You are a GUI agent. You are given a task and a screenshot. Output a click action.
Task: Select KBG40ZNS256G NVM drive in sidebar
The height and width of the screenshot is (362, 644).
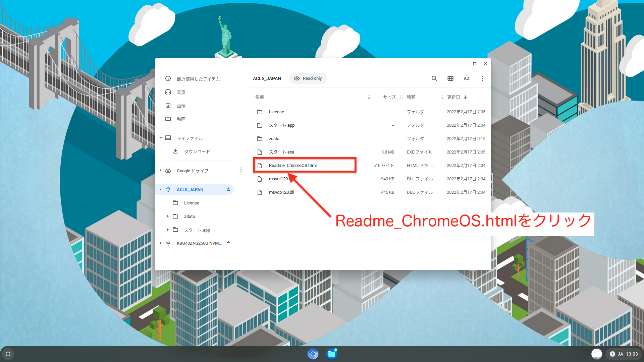199,243
